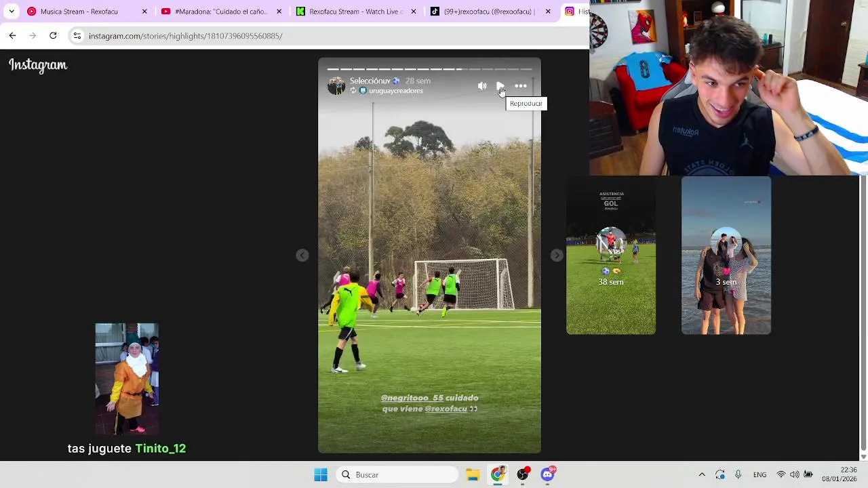
Task: Close the rexofacu TikTok tab
Action: (x=548, y=12)
